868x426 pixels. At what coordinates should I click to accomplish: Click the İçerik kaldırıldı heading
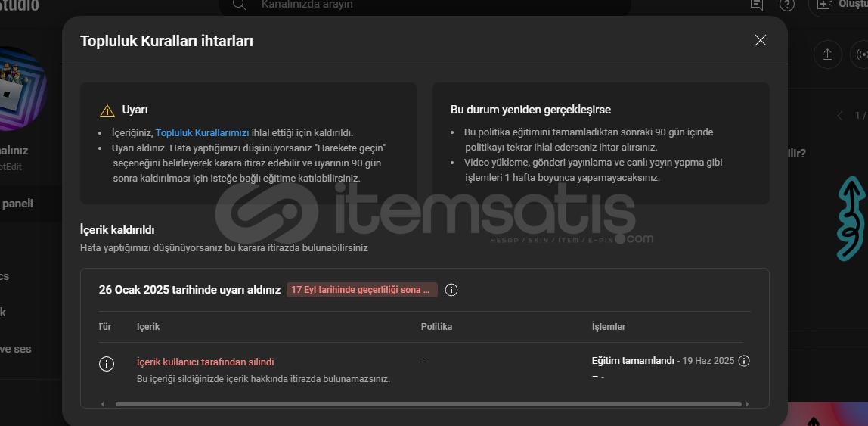click(x=117, y=229)
